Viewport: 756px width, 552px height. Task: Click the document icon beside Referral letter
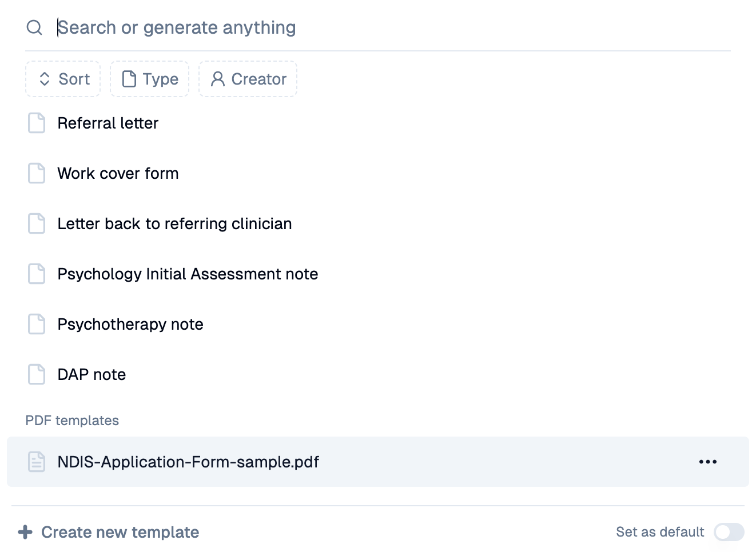pyautogui.click(x=36, y=123)
